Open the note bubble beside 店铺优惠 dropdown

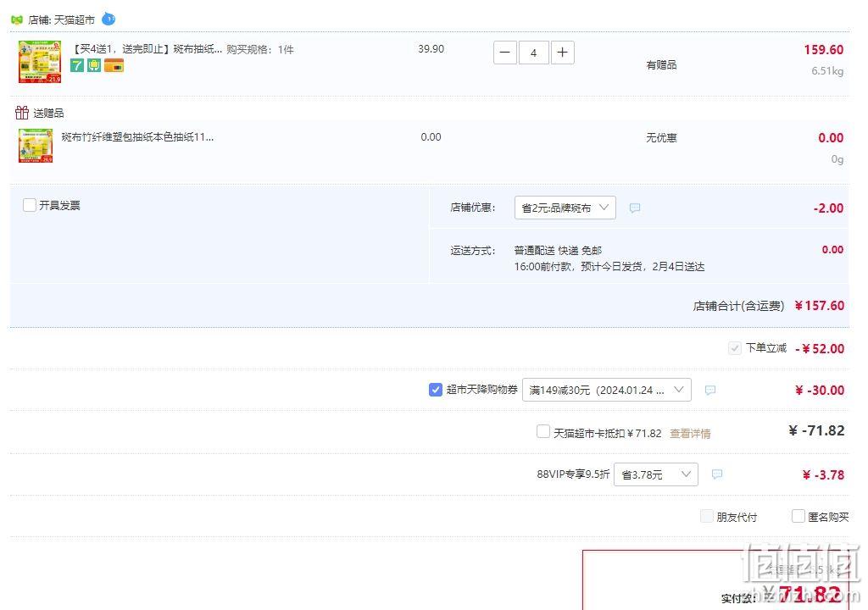[635, 208]
